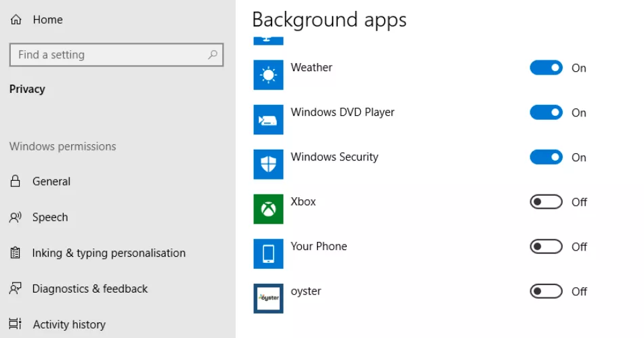
Task: Click the Weather app name
Action: pos(312,67)
